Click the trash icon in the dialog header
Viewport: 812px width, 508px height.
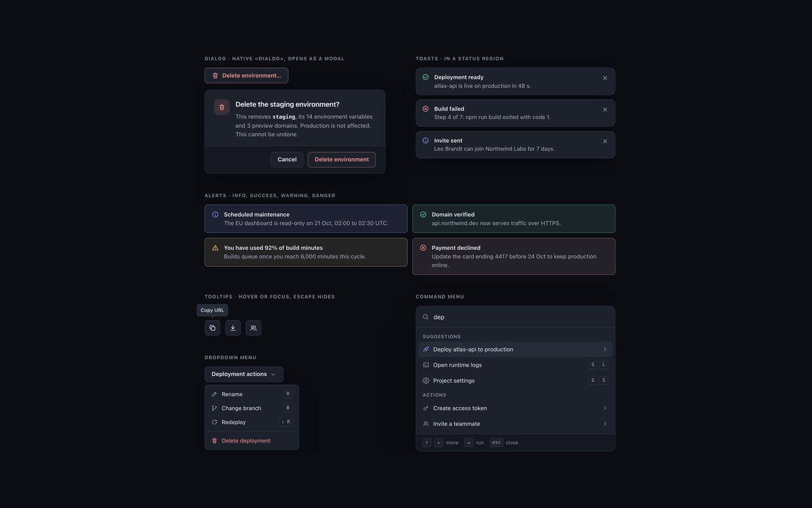click(x=222, y=107)
